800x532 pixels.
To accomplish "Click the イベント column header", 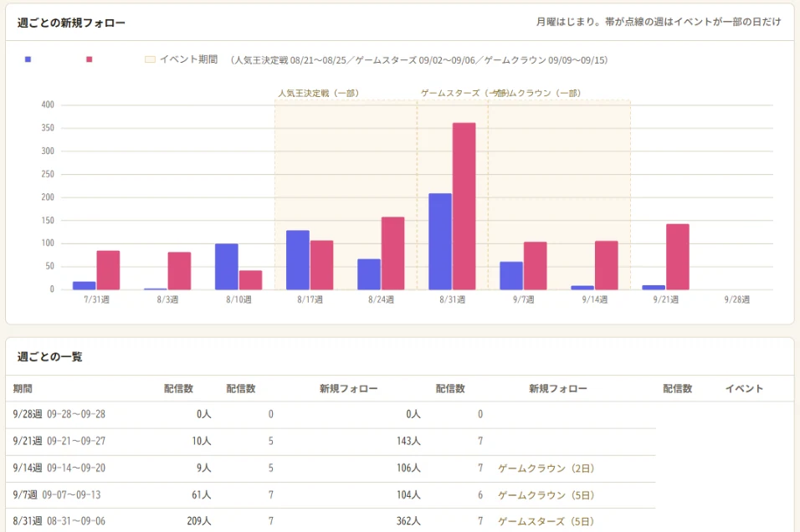I will [745, 389].
